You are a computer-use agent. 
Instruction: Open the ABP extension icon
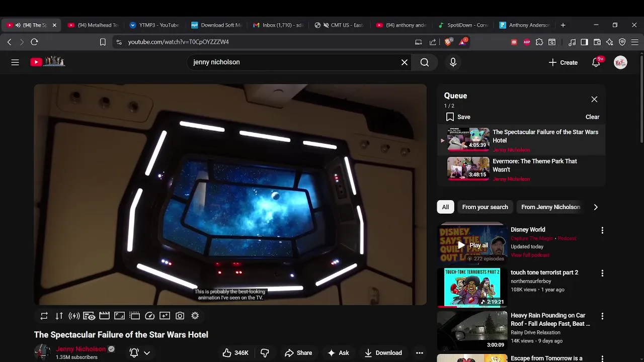coord(527,42)
